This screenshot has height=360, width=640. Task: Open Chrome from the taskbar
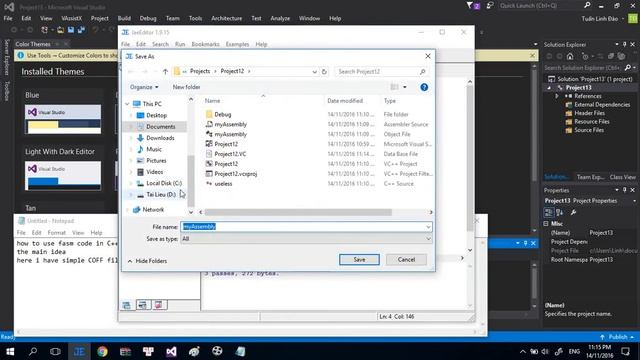click(102, 351)
